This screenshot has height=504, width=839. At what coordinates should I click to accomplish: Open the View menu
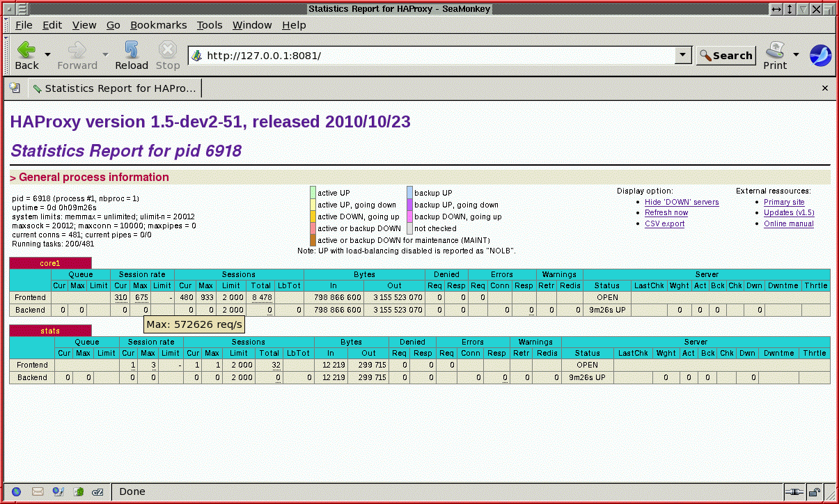click(x=84, y=24)
